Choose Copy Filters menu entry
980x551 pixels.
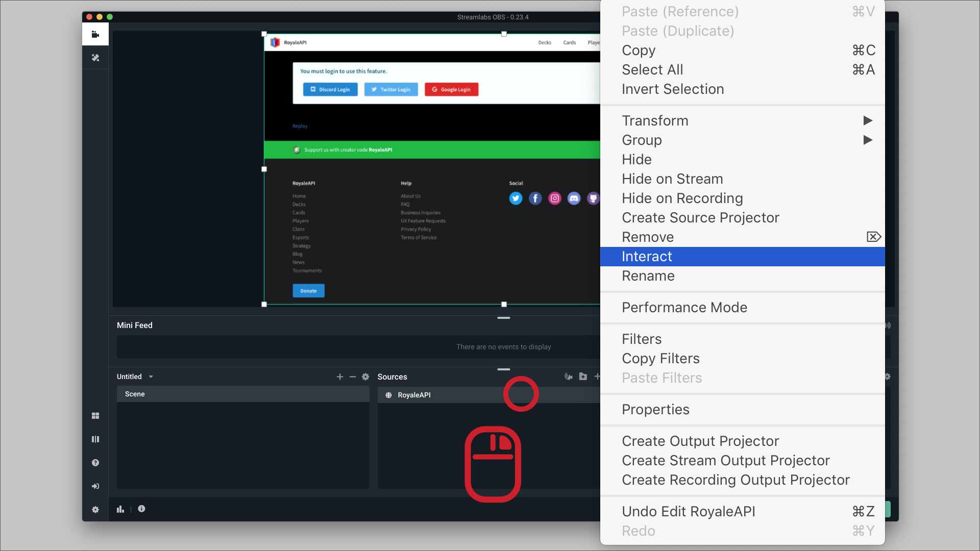(743, 358)
